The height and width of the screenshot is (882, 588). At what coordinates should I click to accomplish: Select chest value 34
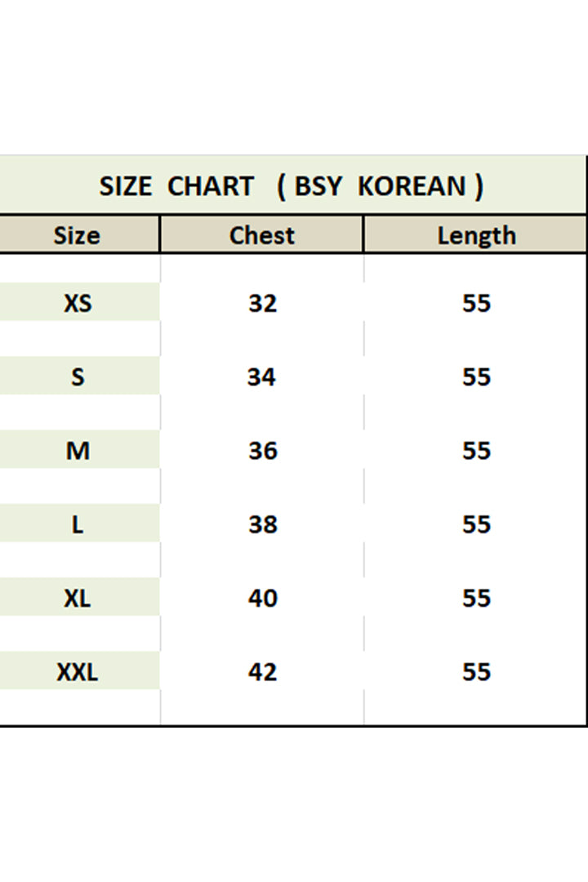point(262,376)
